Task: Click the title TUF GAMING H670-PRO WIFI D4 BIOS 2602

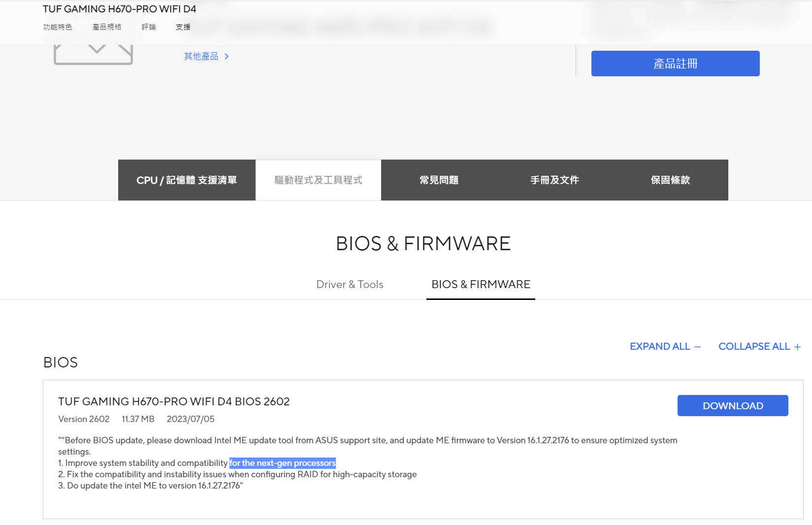Action: pyautogui.click(x=174, y=401)
